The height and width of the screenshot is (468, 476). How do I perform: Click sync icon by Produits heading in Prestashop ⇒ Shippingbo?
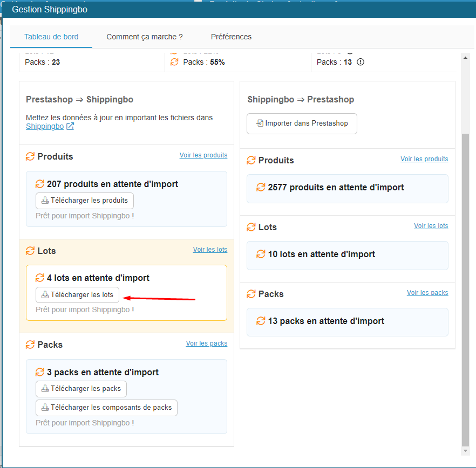click(x=30, y=156)
